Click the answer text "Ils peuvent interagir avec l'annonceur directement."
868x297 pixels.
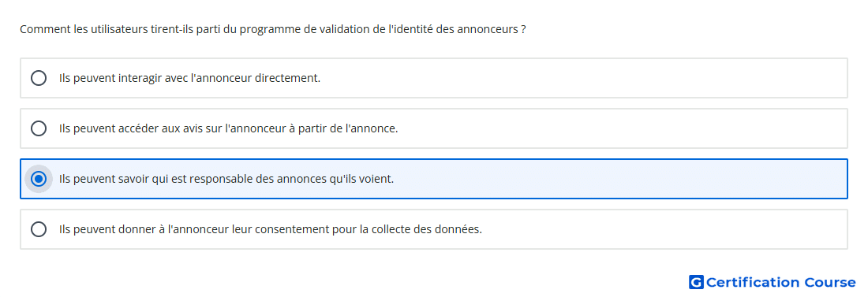click(x=190, y=78)
